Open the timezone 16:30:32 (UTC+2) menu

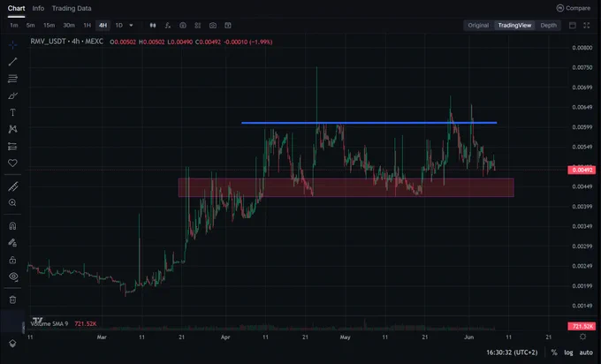[x=512, y=353]
